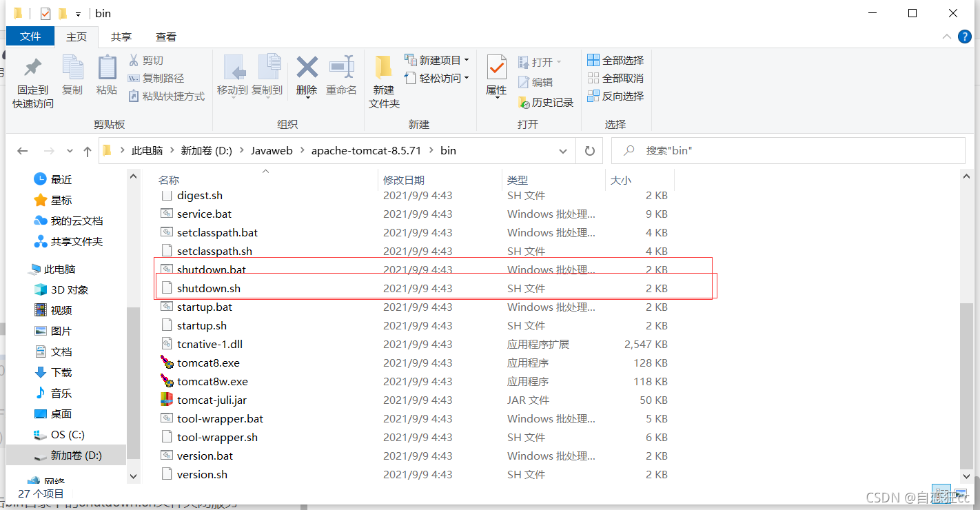Click the search bin input box
The width and height of the screenshot is (980, 510).
(x=788, y=150)
